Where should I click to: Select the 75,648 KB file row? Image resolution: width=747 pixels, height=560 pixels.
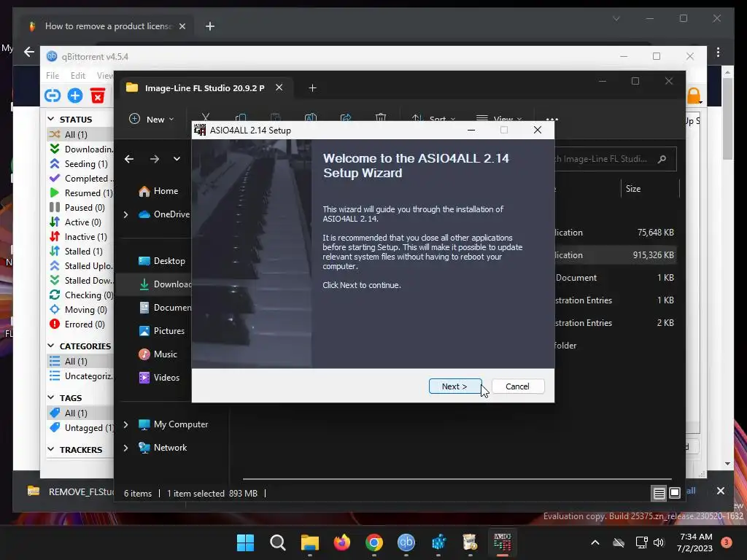615,233
